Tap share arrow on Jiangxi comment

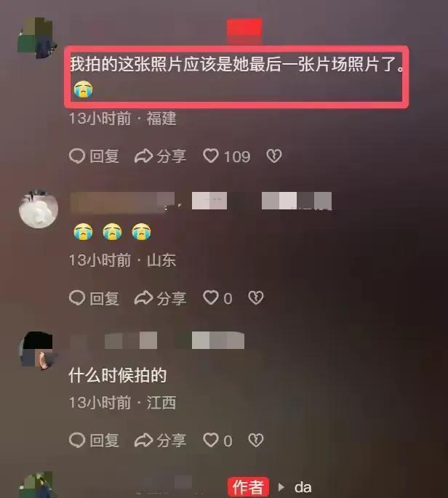point(143,441)
